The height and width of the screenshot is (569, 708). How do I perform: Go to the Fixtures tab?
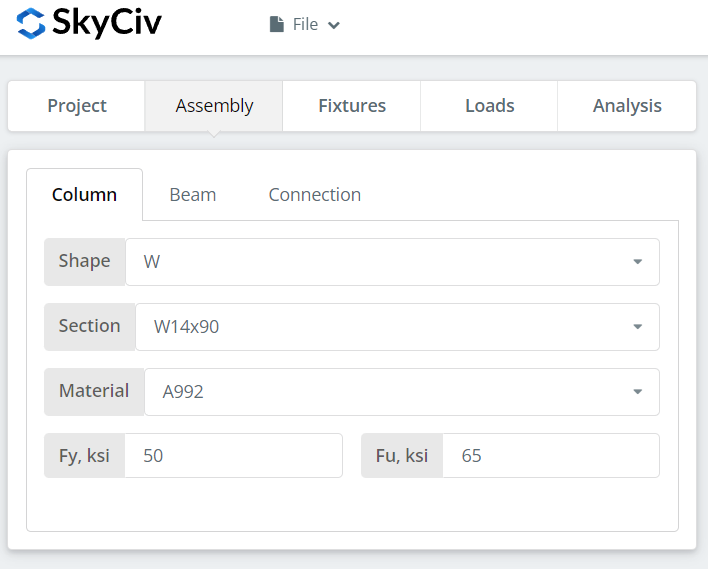(x=352, y=106)
